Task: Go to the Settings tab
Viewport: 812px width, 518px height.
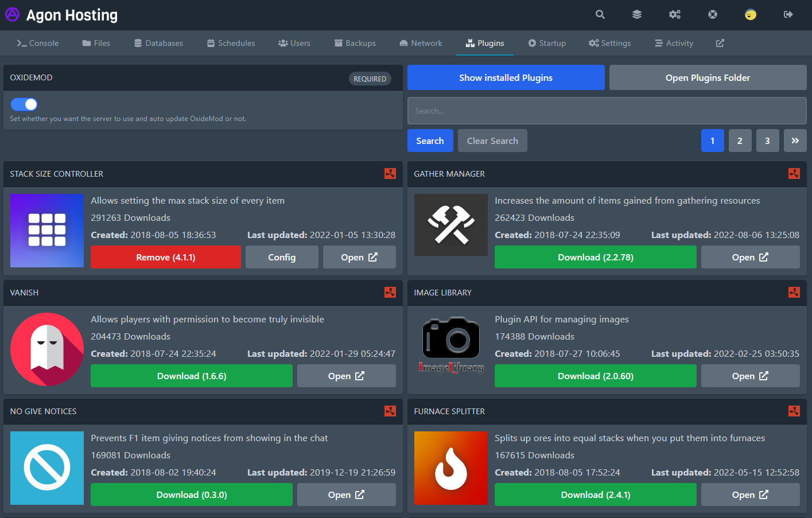Action: click(x=610, y=43)
